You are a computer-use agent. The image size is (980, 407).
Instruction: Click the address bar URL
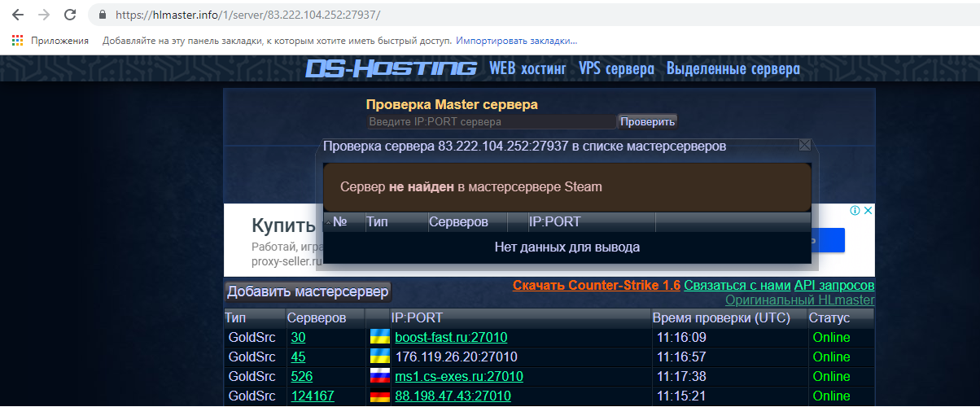[x=247, y=15]
